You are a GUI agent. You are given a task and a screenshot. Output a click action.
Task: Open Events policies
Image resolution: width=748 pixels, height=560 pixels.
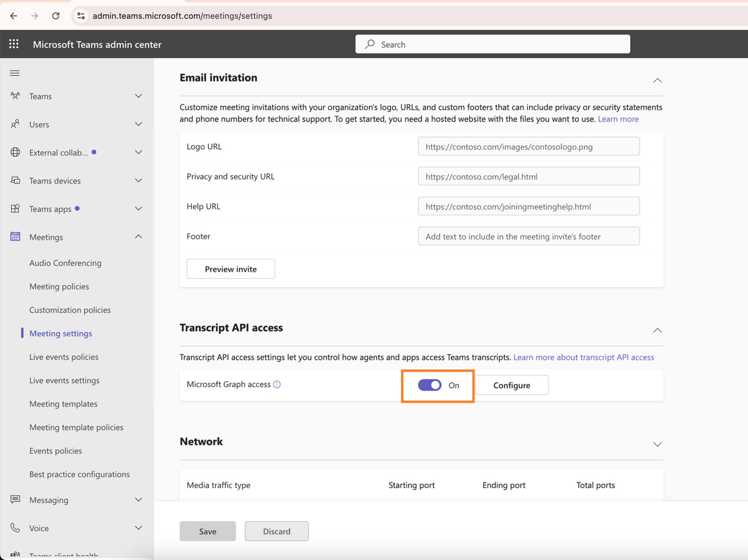point(56,451)
